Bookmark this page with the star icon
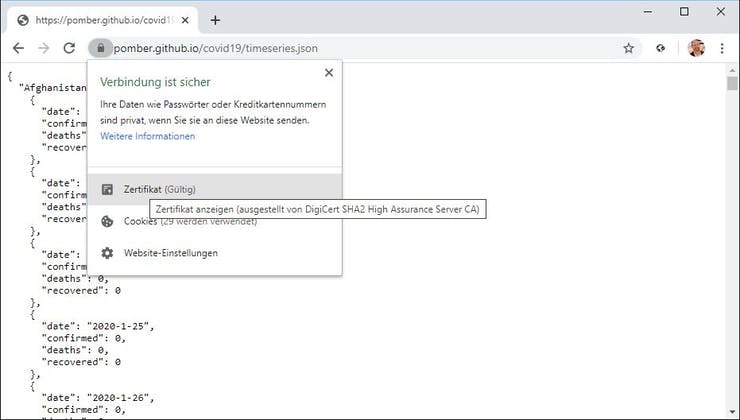 [x=629, y=48]
